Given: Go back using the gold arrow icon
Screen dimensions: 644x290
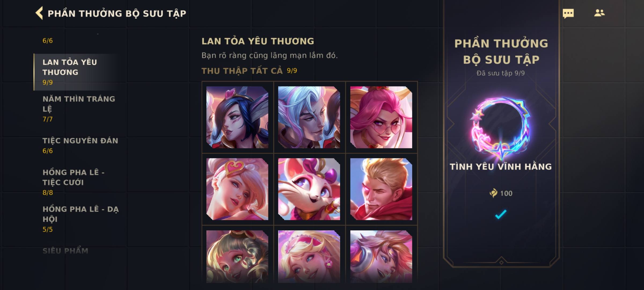Looking at the screenshot, I should (39, 13).
